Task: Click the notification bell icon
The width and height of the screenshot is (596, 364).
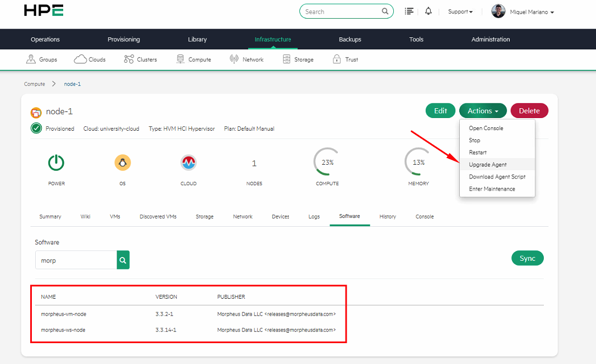Action: 428,12
